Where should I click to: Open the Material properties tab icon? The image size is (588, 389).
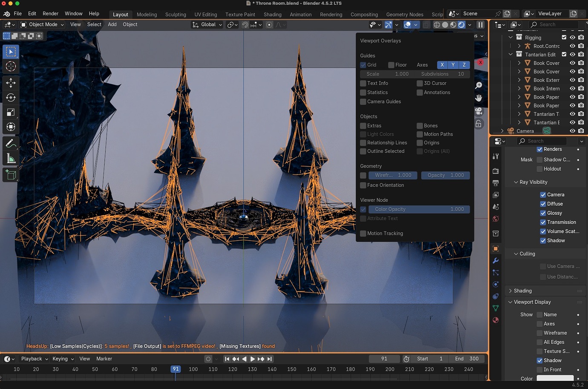(x=496, y=320)
